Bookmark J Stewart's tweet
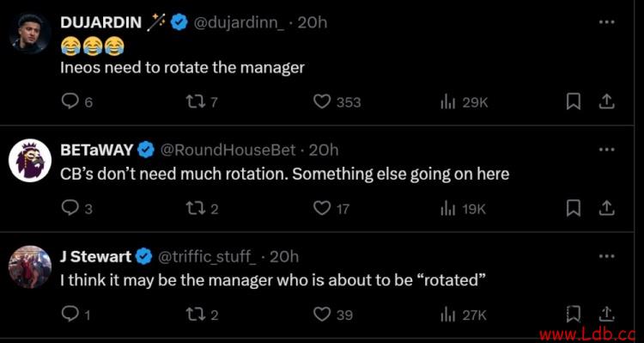The width and height of the screenshot is (644, 343). 574,315
